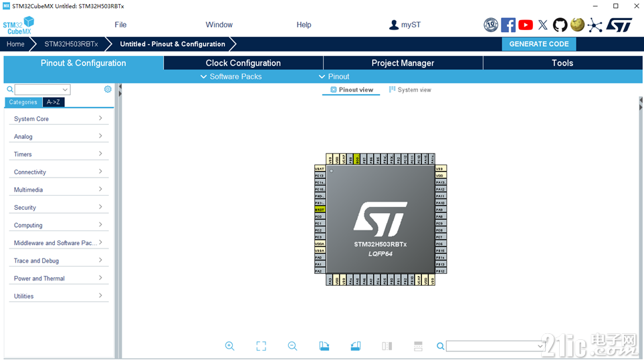Image resolution: width=644 pixels, height=362 pixels.
Task: Expand the Analog category
Action: pos(58,136)
